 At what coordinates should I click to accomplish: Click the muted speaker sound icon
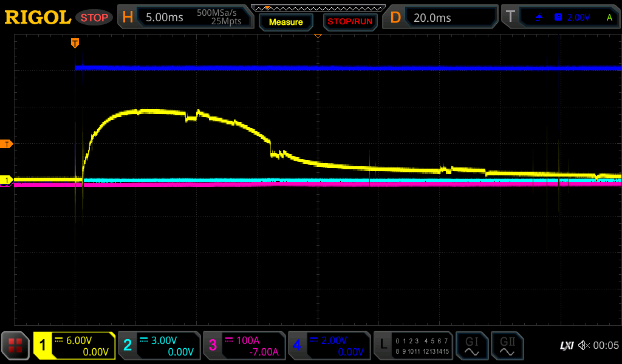584,346
